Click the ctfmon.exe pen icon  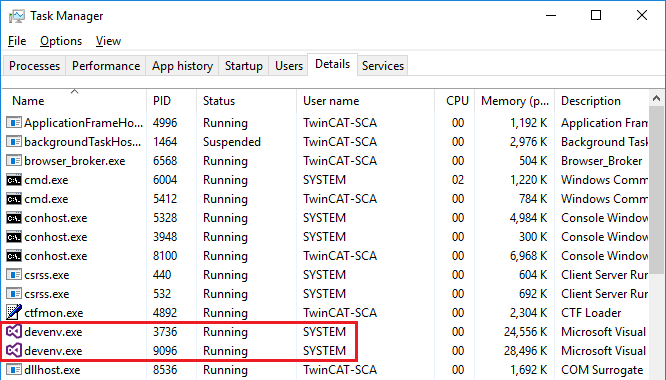[x=14, y=312]
